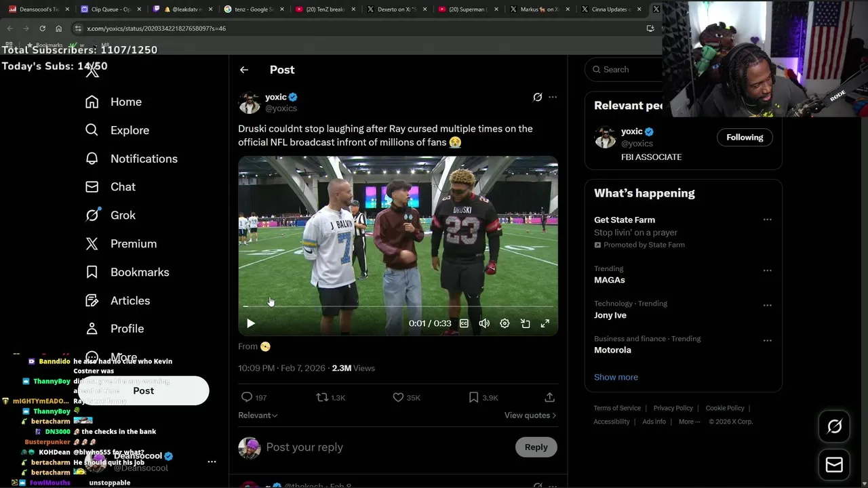Expand the More footer dropdown
Screen dimensions: 868x488
pos(689,422)
